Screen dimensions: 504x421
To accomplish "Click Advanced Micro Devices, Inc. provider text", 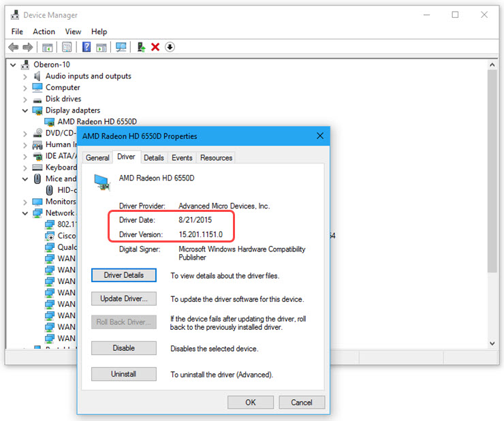I will (224, 206).
